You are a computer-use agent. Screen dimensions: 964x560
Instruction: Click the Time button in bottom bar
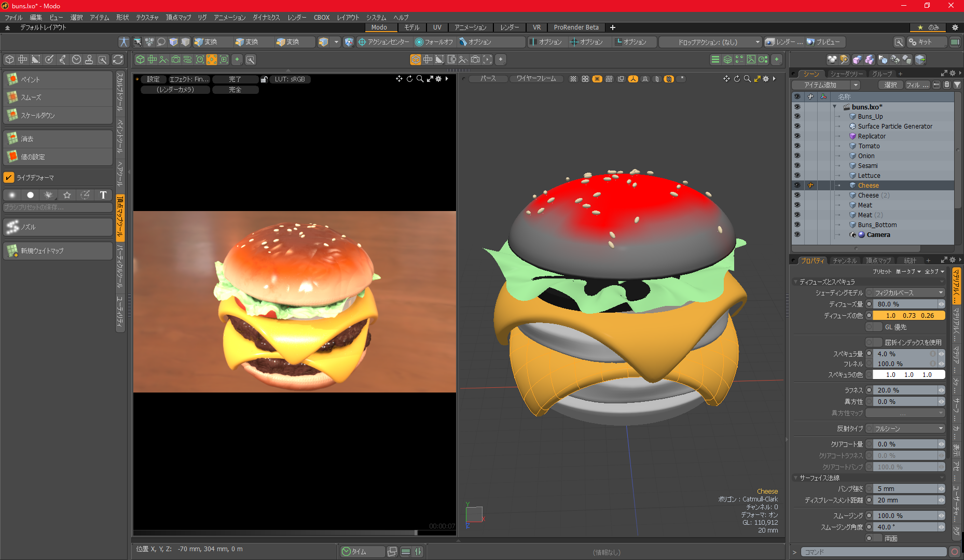click(x=362, y=552)
